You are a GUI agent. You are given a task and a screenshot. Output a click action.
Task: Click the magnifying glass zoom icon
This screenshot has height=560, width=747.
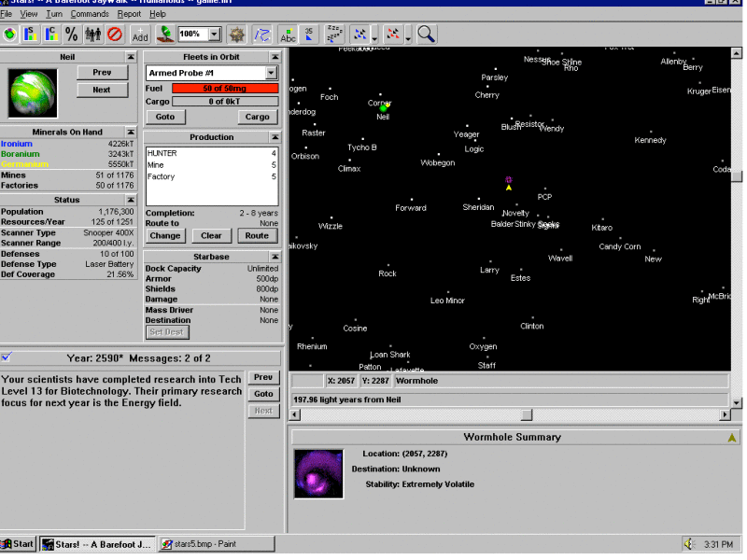[x=426, y=35]
